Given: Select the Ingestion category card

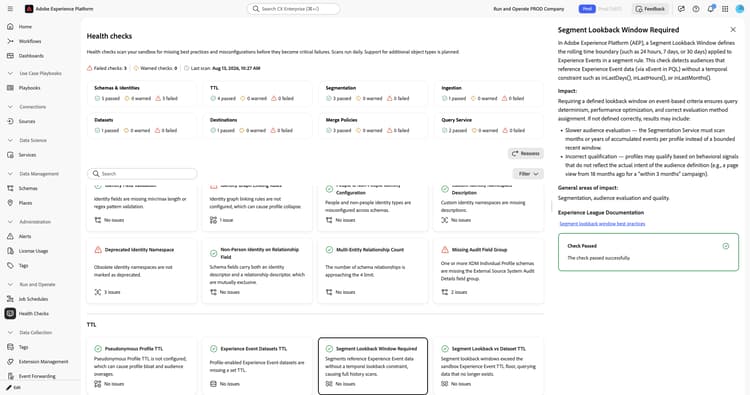Looking at the screenshot, I should [489, 93].
